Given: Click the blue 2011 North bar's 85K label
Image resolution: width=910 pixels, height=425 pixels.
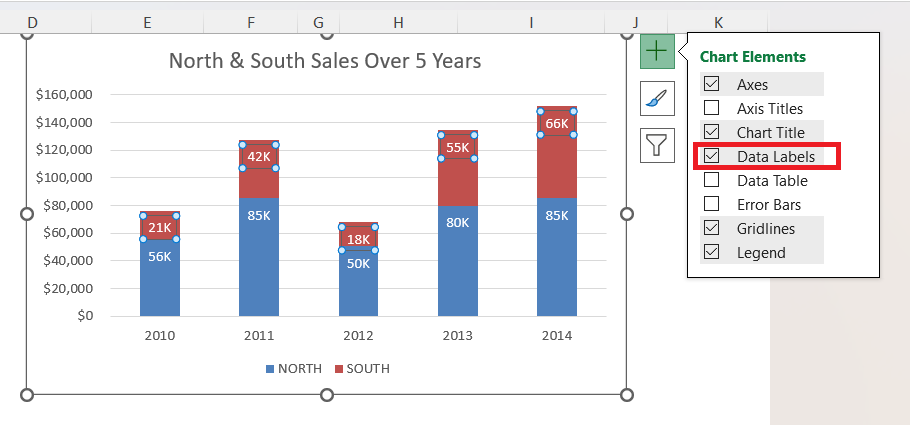Looking at the screenshot, I should click(x=259, y=215).
